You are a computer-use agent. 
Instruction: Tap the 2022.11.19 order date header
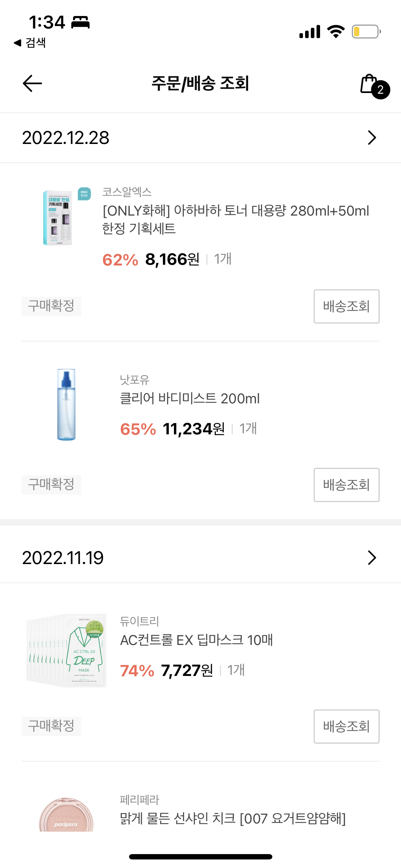63,558
